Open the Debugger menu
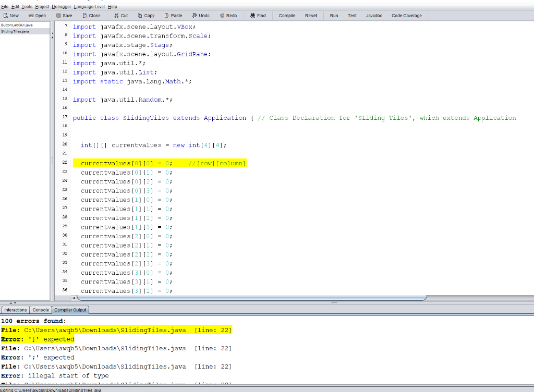This screenshot has width=534, height=392. pyautogui.click(x=62, y=6)
